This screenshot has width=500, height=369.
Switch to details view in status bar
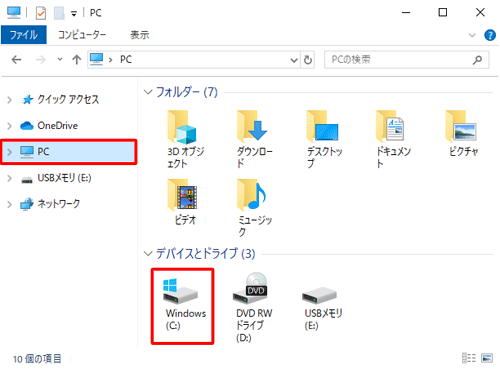(469, 358)
